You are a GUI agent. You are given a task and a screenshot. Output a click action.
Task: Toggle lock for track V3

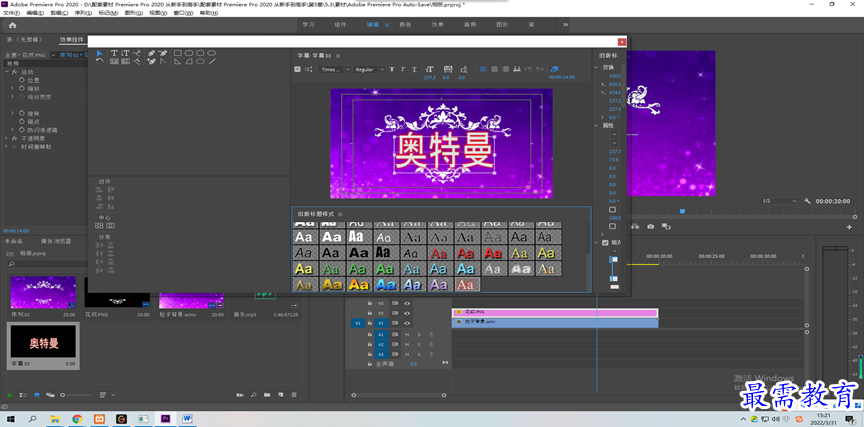coord(370,303)
